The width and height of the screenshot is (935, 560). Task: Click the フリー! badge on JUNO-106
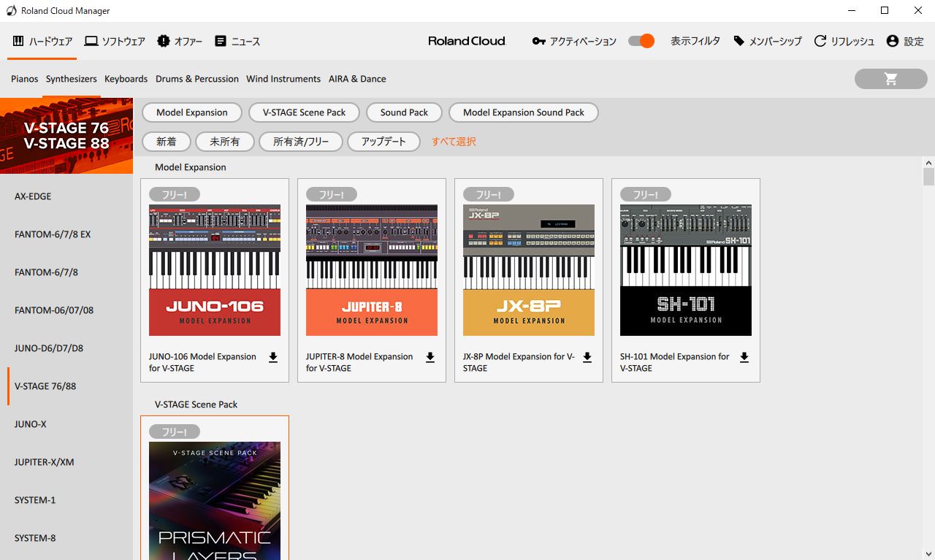175,194
